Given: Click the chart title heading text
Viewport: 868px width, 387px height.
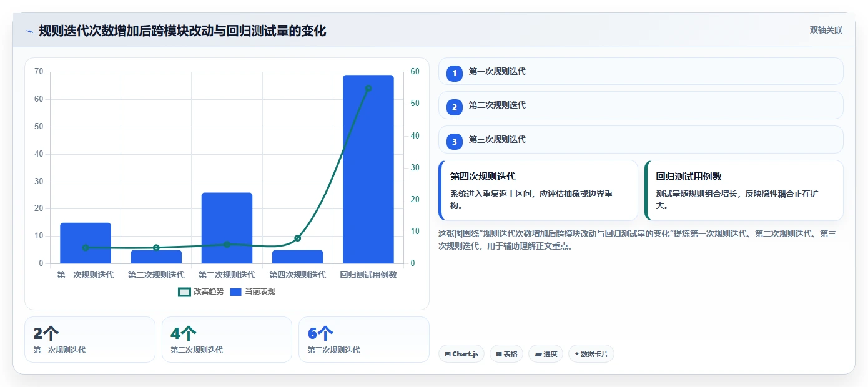Looking at the screenshot, I should pyautogui.click(x=182, y=31).
